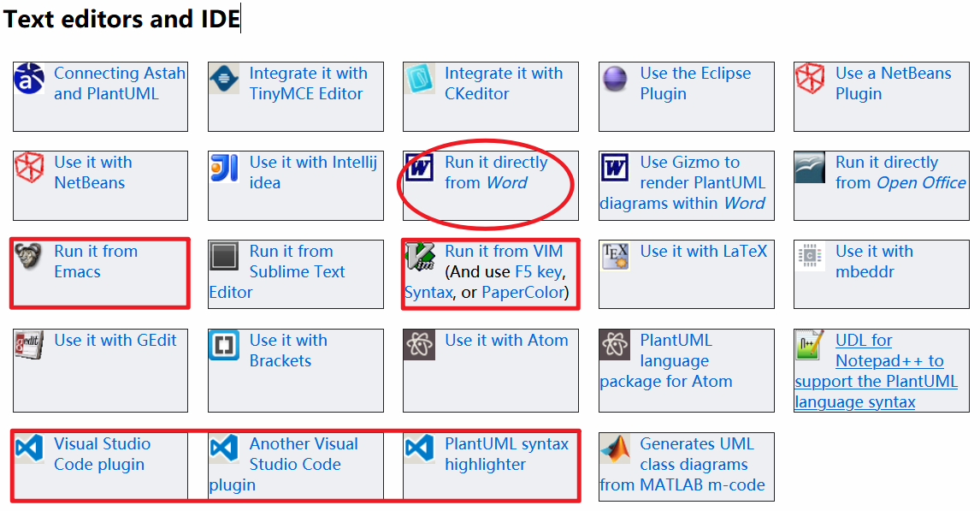Click the Notepad++ UDL icon

coord(810,345)
